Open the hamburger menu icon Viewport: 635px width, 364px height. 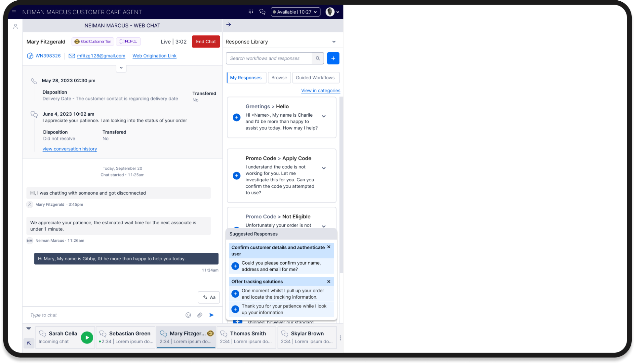click(14, 12)
